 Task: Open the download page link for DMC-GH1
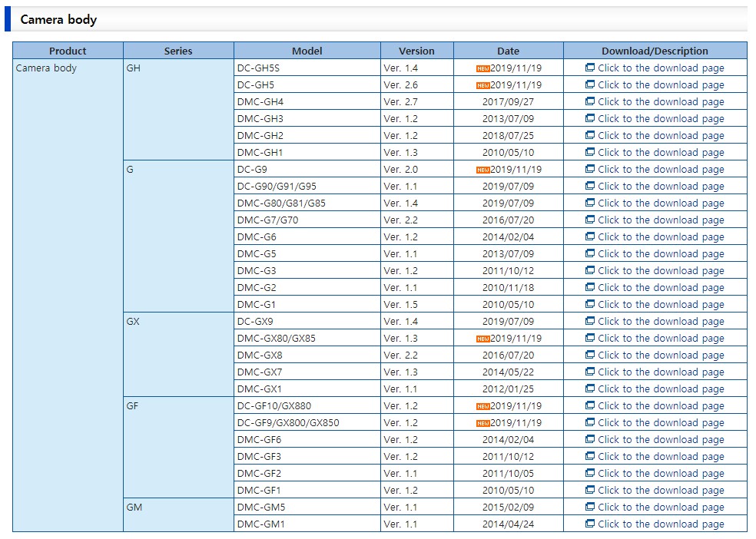click(661, 152)
